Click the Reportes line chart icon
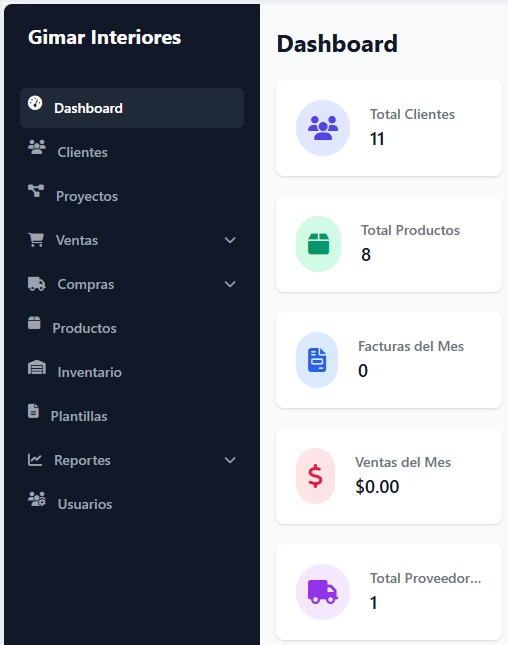Image resolution: width=508 pixels, height=645 pixels. pos(35,459)
